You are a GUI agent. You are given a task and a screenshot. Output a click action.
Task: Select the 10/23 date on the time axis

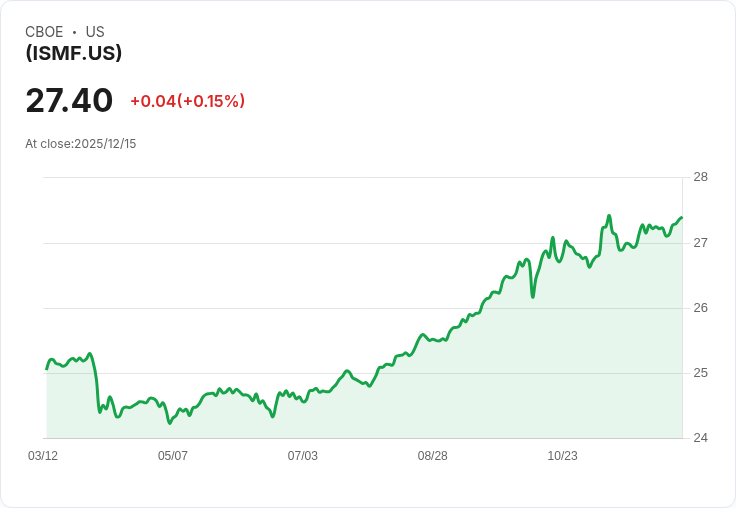[x=562, y=456]
